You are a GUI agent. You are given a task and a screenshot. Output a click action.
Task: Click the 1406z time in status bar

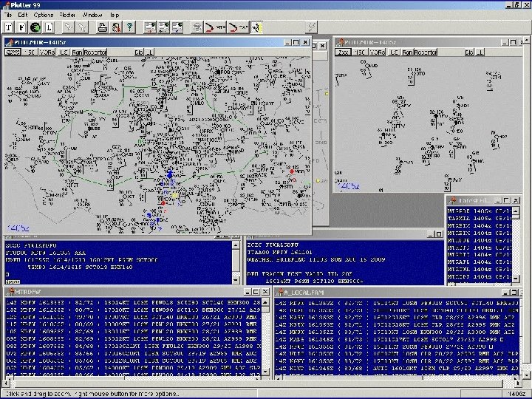pyautogui.click(x=516, y=394)
